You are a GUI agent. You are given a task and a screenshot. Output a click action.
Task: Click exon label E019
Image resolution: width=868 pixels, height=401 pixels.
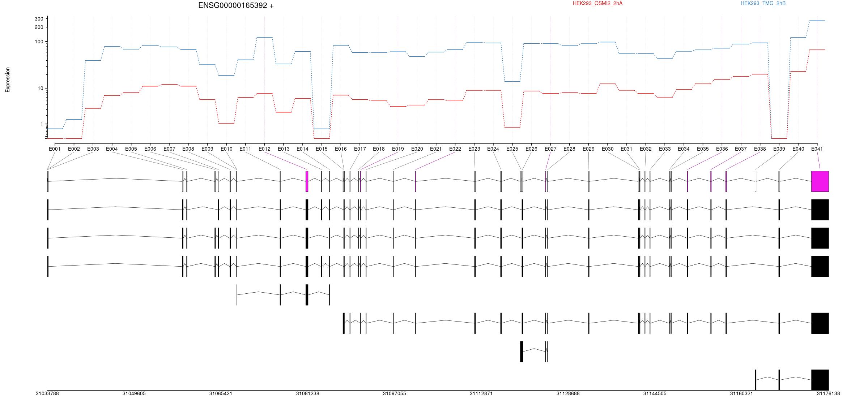(x=398, y=149)
